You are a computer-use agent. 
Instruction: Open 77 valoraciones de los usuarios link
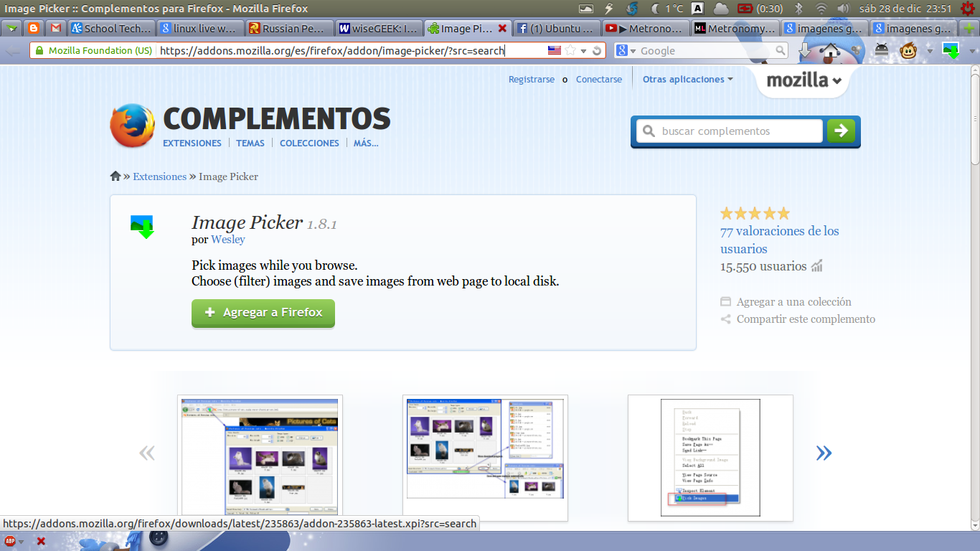click(780, 240)
